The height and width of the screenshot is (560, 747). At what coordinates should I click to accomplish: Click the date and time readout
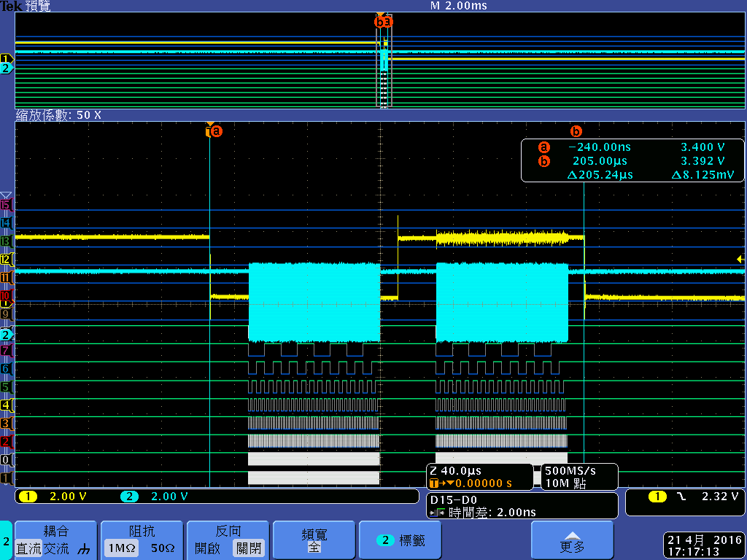(704, 545)
